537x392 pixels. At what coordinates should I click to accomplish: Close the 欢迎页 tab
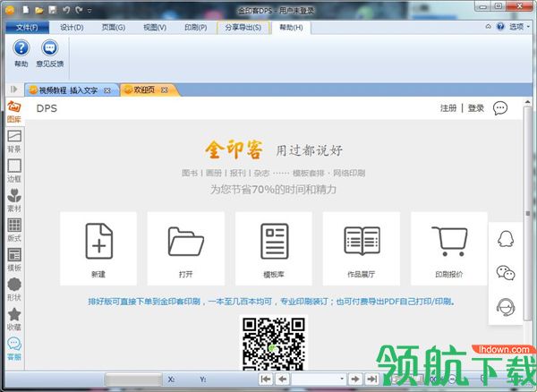pyautogui.click(x=165, y=90)
